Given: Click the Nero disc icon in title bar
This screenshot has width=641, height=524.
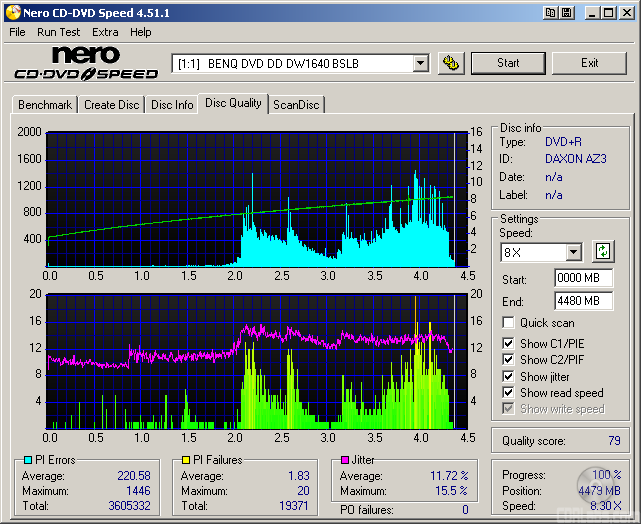Looking at the screenshot, I should tap(11, 12).
